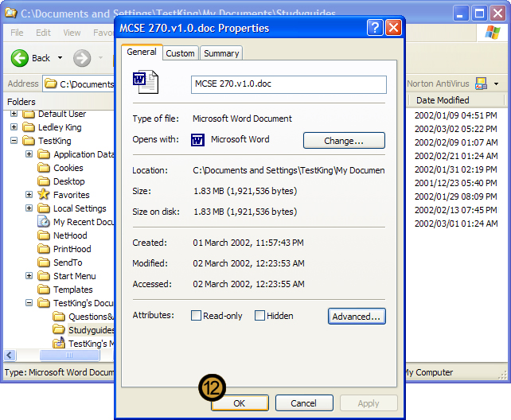The height and width of the screenshot is (420, 511).
Task: Click the NetHood folder icon
Action: click(x=43, y=235)
